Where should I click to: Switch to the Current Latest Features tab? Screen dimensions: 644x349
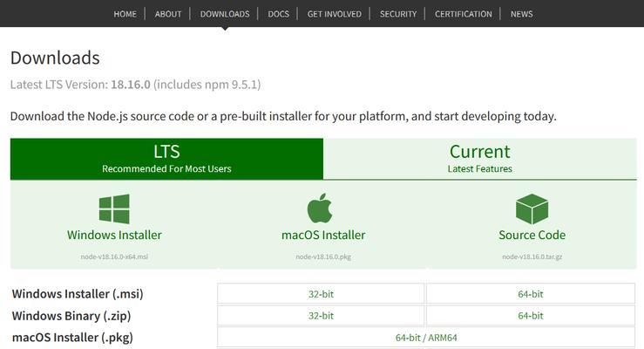pos(479,159)
